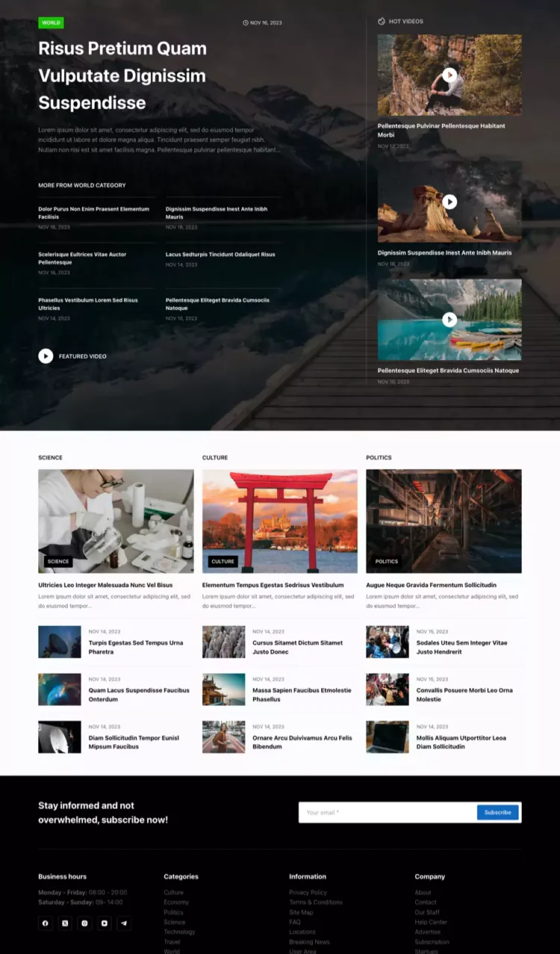Open the X (Twitter) social icon
The width and height of the screenshot is (560, 954).
65,923
